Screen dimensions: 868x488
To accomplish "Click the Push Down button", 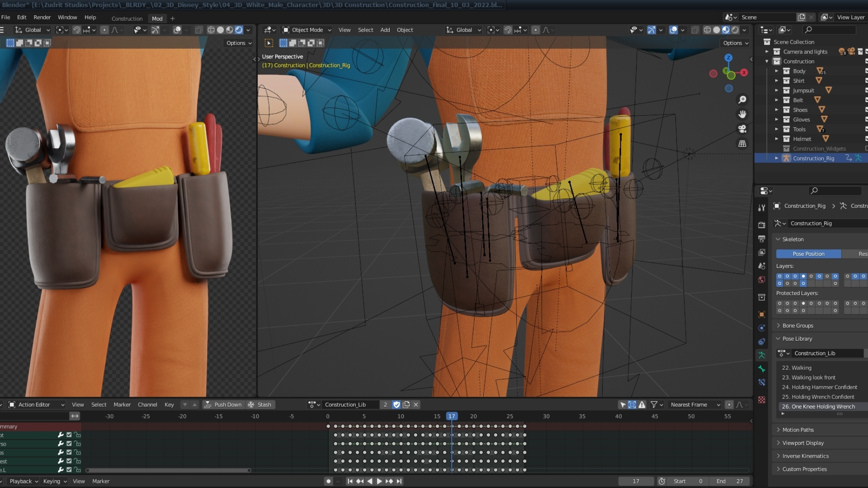I will click(223, 404).
